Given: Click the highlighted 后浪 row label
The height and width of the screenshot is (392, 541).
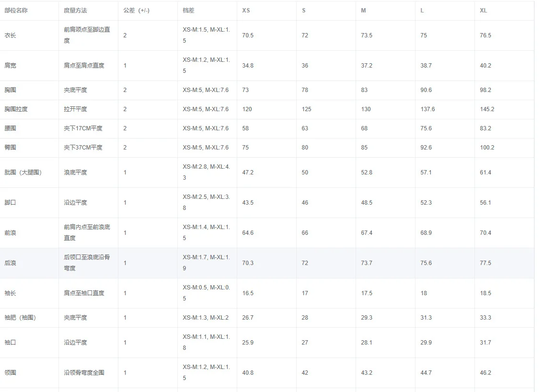Looking at the screenshot, I should pyautogui.click(x=10, y=263).
